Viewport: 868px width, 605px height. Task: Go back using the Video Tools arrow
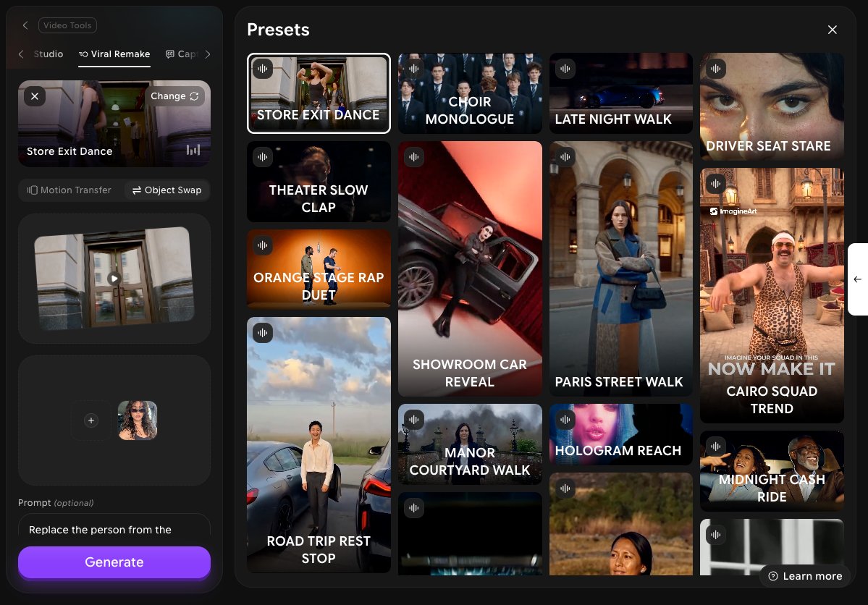tap(25, 25)
